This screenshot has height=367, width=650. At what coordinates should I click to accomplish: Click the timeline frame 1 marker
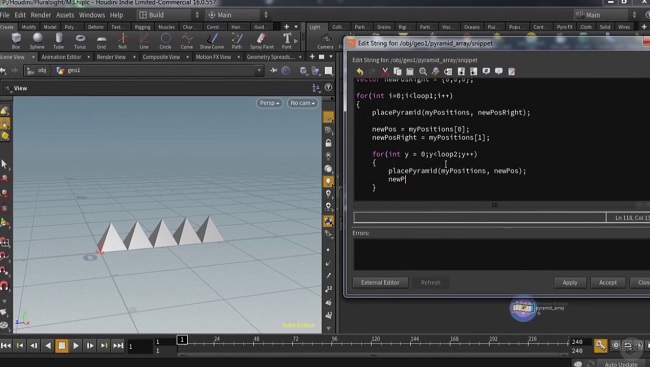pos(182,340)
